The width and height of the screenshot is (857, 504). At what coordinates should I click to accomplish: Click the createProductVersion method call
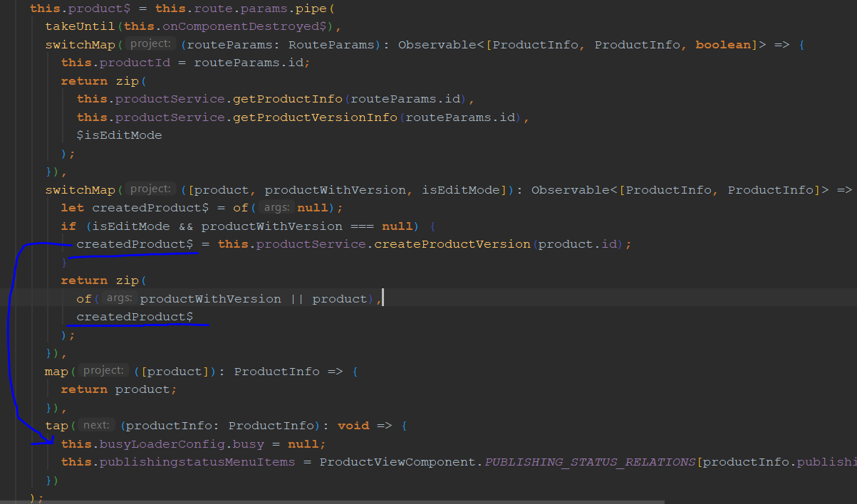click(x=452, y=244)
